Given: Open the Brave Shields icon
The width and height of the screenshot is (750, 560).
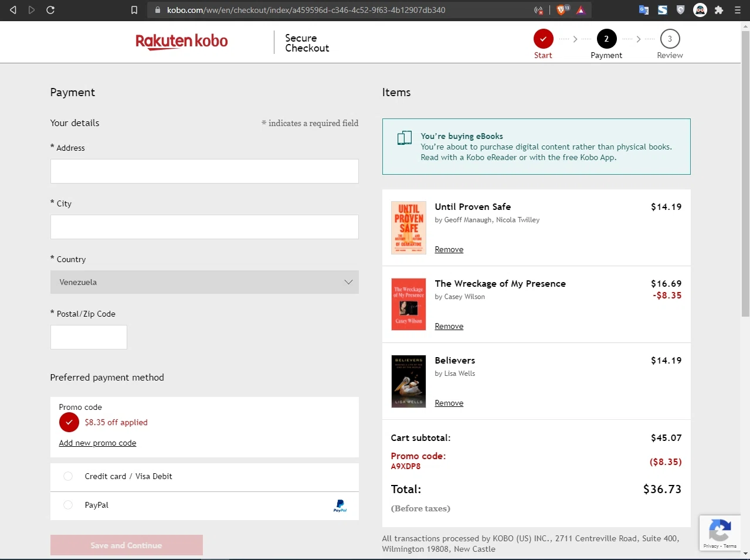Looking at the screenshot, I should (x=561, y=10).
